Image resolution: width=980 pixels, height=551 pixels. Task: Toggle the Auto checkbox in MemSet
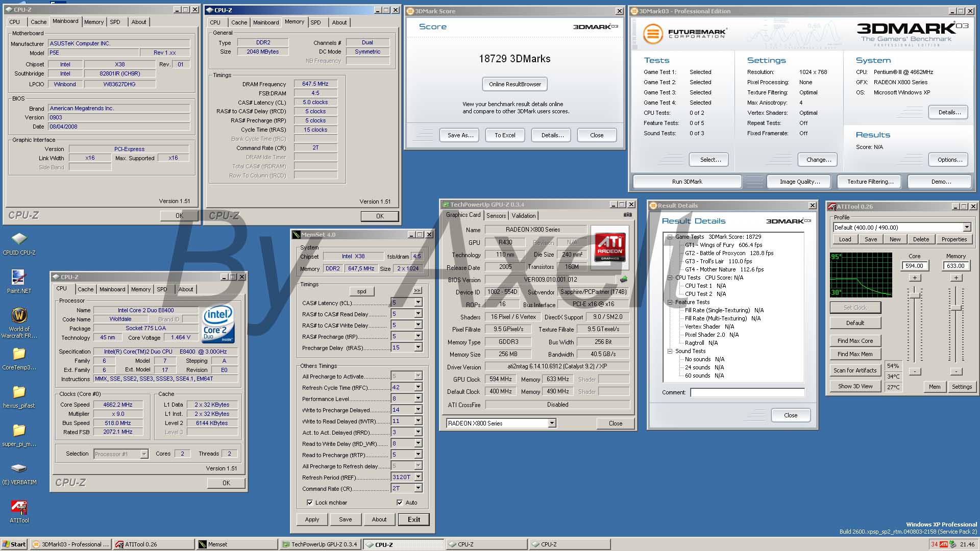pyautogui.click(x=399, y=503)
